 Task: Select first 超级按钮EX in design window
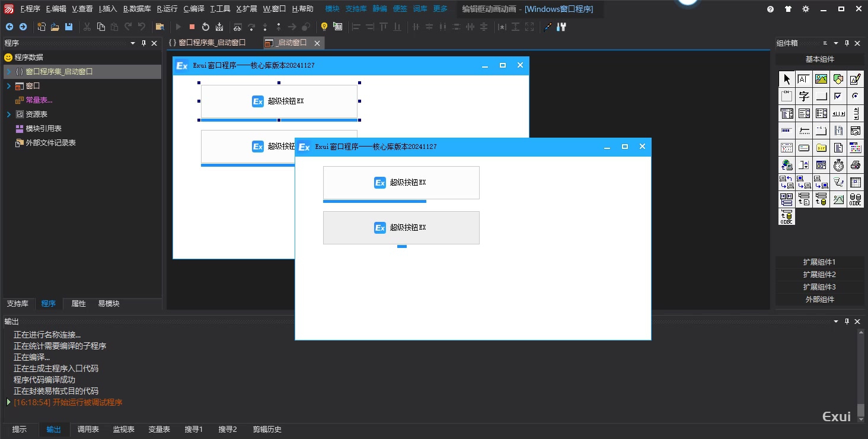point(279,101)
